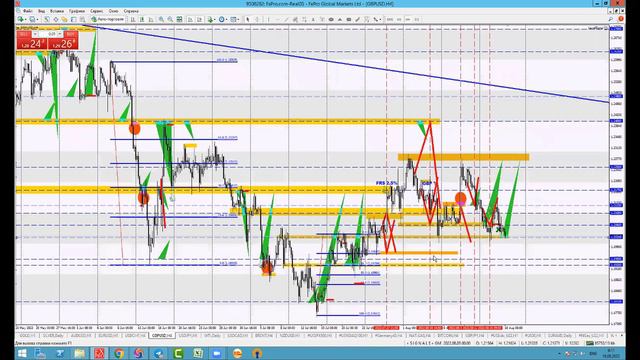Toggle chart shift icon
The height and width of the screenshot is (360, 640).
(199, 19)
